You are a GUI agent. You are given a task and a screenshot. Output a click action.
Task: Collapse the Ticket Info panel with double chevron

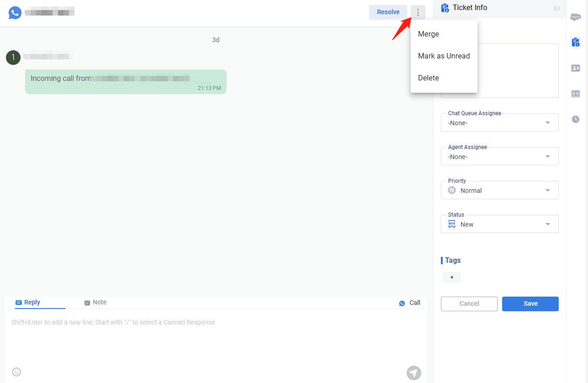click(557, 8)
